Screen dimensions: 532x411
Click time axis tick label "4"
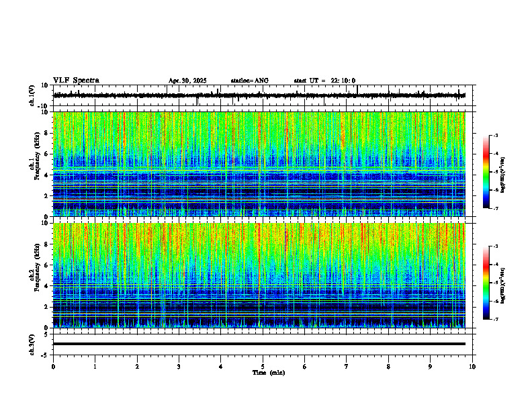pos(221,367)
